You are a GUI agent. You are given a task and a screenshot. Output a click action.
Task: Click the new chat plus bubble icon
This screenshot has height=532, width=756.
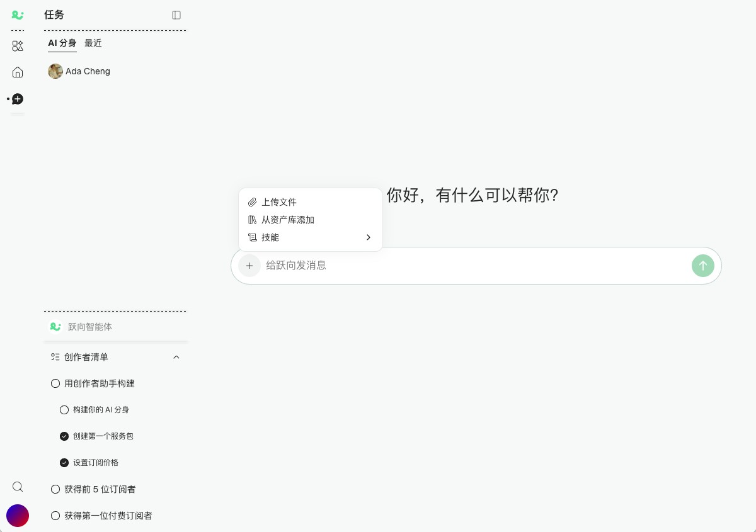point(18,99)
